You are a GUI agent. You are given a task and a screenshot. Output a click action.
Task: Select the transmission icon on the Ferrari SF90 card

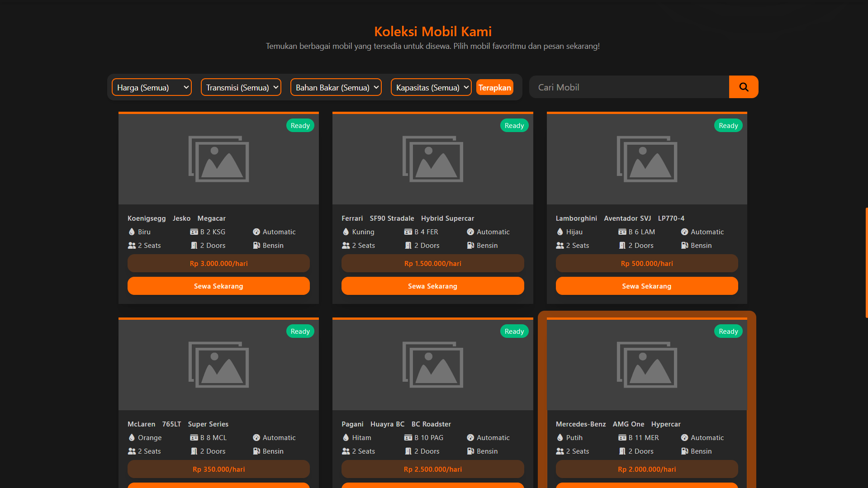click(470, 232)
